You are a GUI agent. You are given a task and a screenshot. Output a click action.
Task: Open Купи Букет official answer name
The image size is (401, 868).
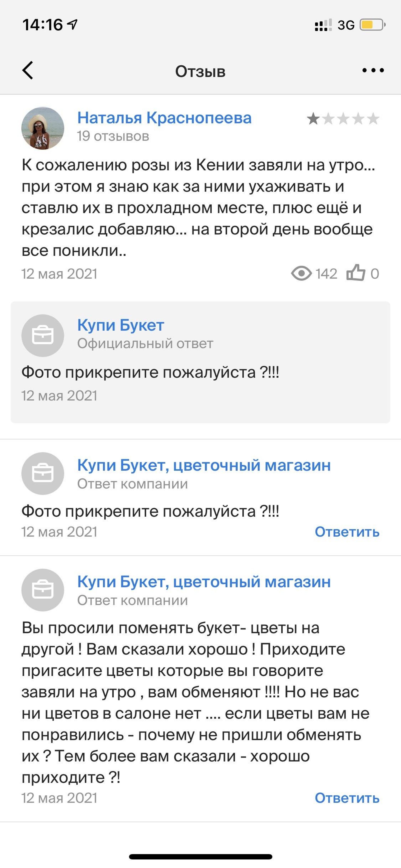coord(121,325)
